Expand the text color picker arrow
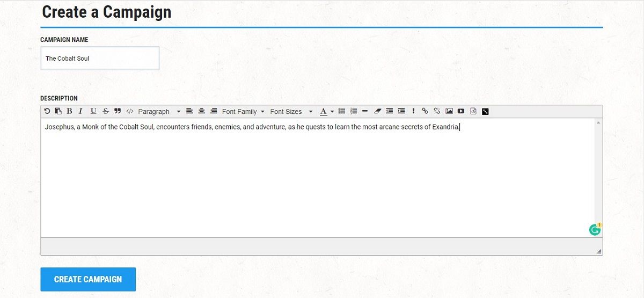 [x=332, y=112]
